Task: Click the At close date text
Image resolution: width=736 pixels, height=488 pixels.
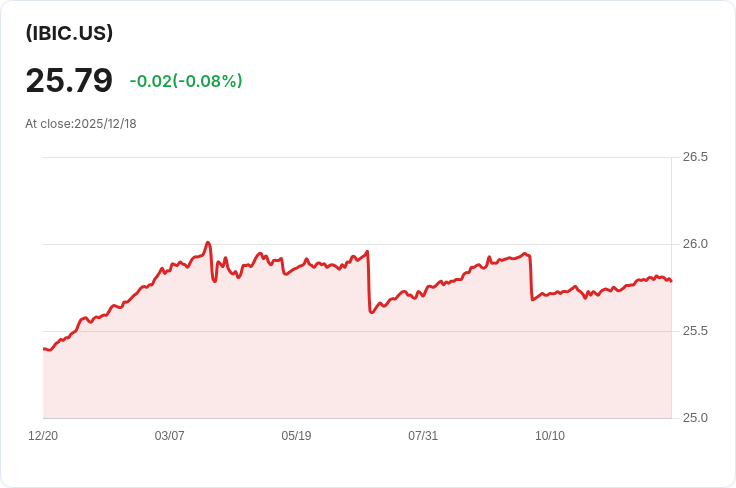Action: coord(81,124)
